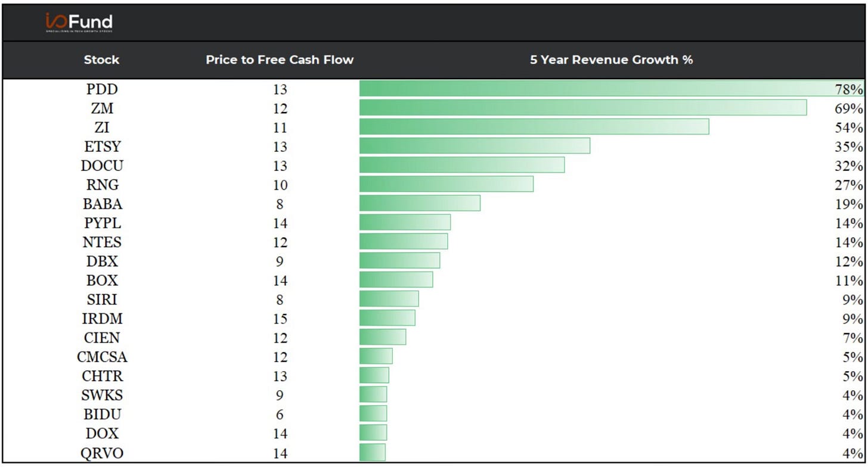Image resolution: width=868 pixels, height=467 pixels.
Task: Select the ZI stock ticker
Action: (x=102, y=127)
